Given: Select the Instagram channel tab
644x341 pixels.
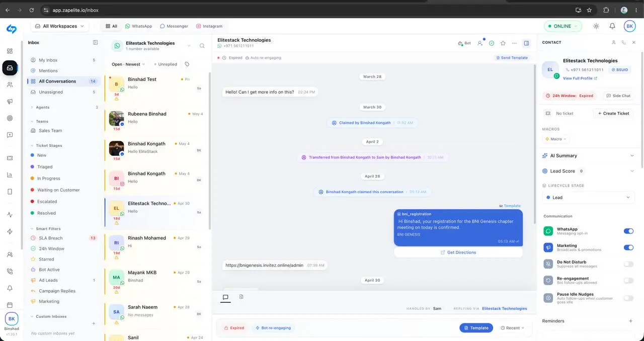Looking at the screenshot, I should point(209,26).
